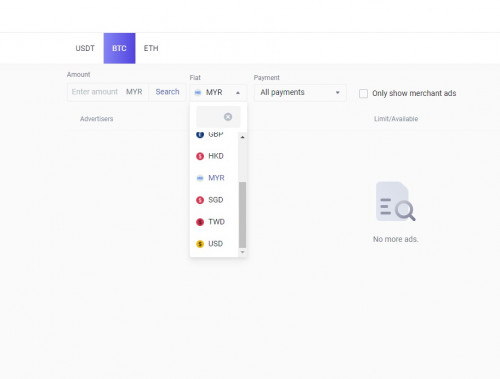Viewport: 500px width, 379px height.
Task: Select TWD from the fiat list
Action: pyautogui.click(x=214, y=222)
